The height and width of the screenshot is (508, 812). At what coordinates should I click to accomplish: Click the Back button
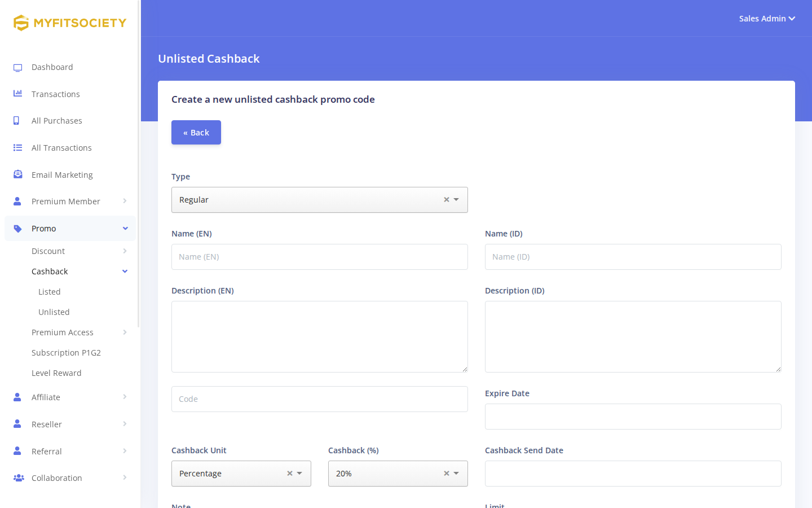click(x=196, y=133)
